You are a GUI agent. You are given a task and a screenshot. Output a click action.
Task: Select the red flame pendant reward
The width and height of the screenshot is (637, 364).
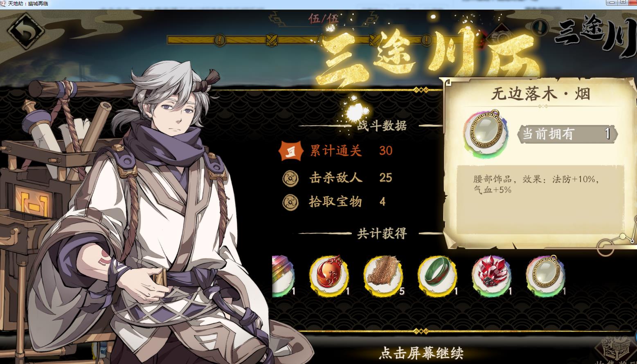[329, 274]
